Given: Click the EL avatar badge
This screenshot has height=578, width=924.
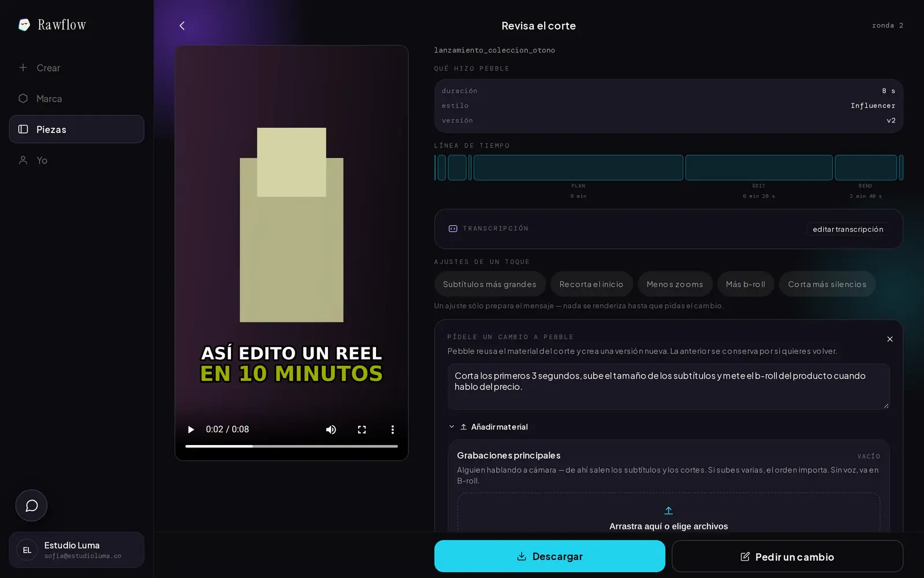Looking at the screenshot, I should (x=27, y=550).
